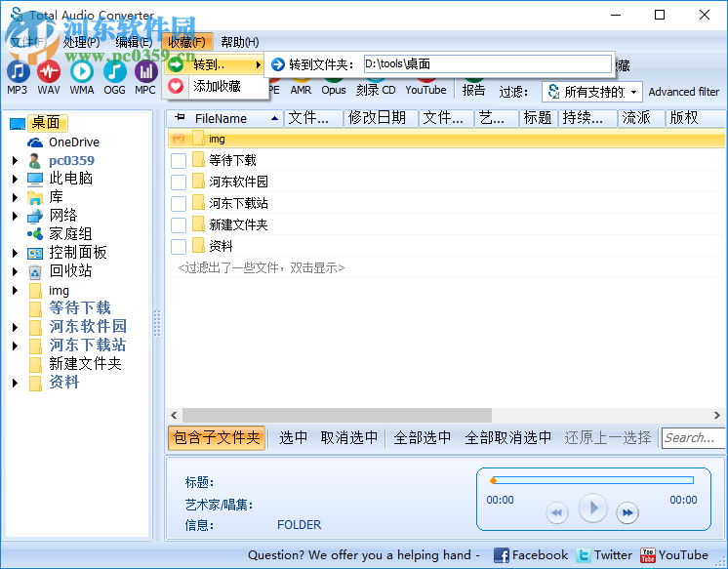Check the 等待下载 folder checkbox

[179, 161]
